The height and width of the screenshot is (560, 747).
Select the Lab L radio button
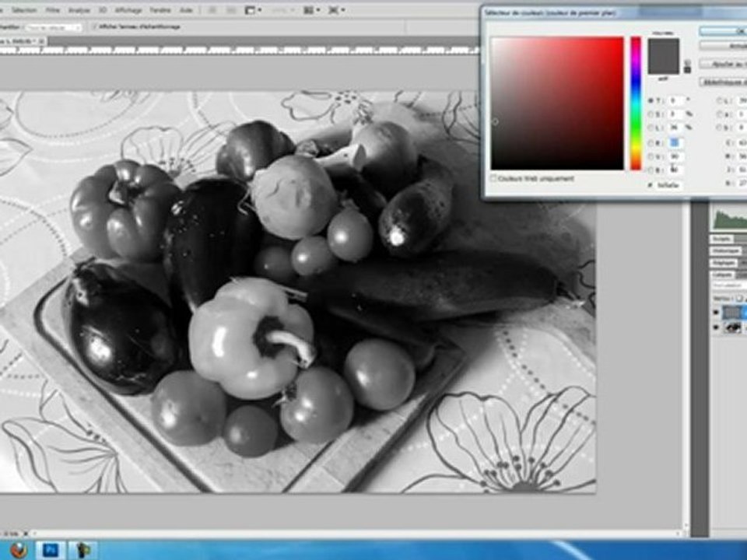point(720,101)
